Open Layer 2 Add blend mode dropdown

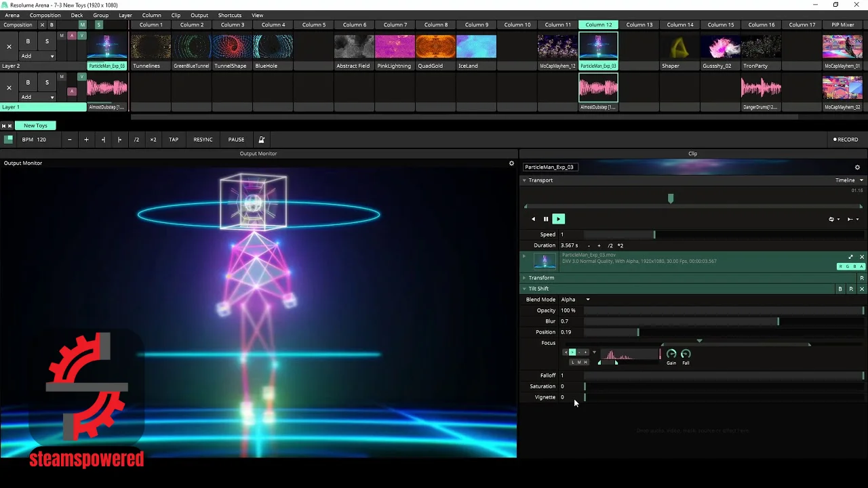tap(37, 56)
